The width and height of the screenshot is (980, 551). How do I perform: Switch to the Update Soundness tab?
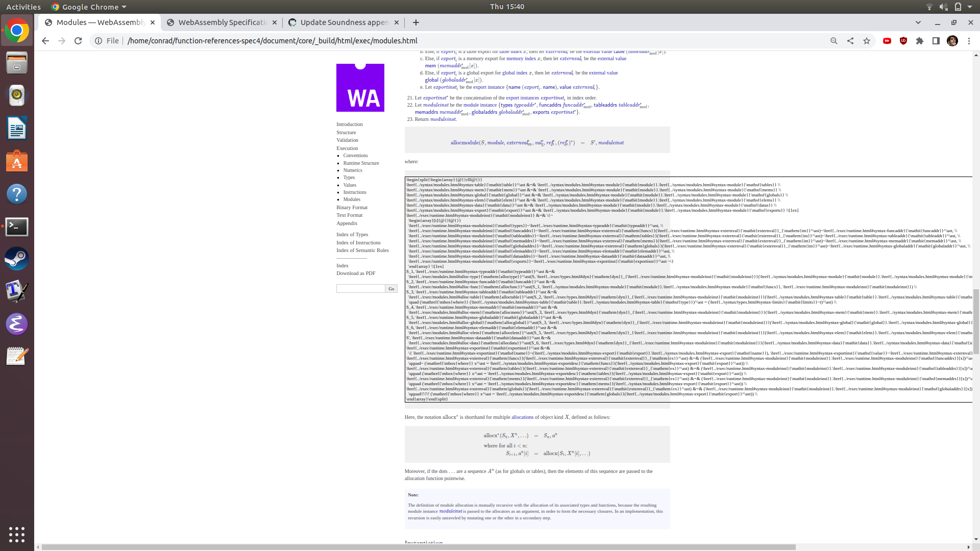(x=341, y=22)
